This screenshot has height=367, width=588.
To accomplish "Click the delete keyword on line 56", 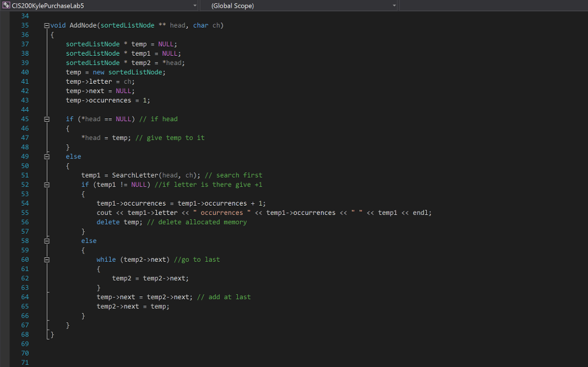I will pos(108,222).
